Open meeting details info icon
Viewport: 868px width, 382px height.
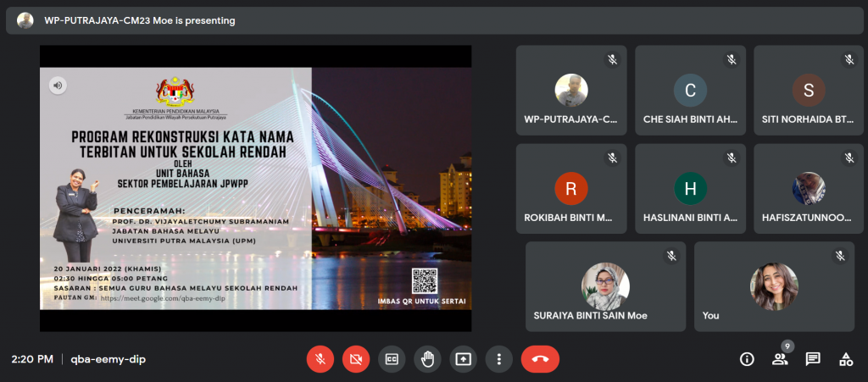tap(747, 359)
